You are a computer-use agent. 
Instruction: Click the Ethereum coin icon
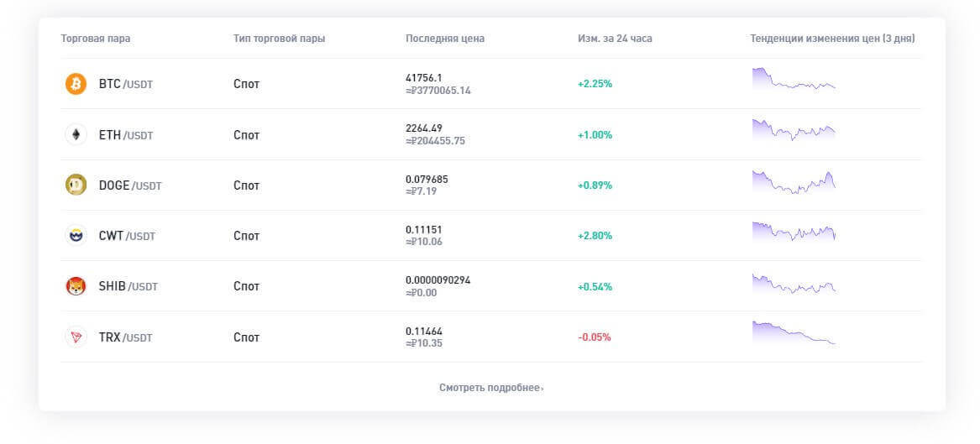tap(76, 134)
